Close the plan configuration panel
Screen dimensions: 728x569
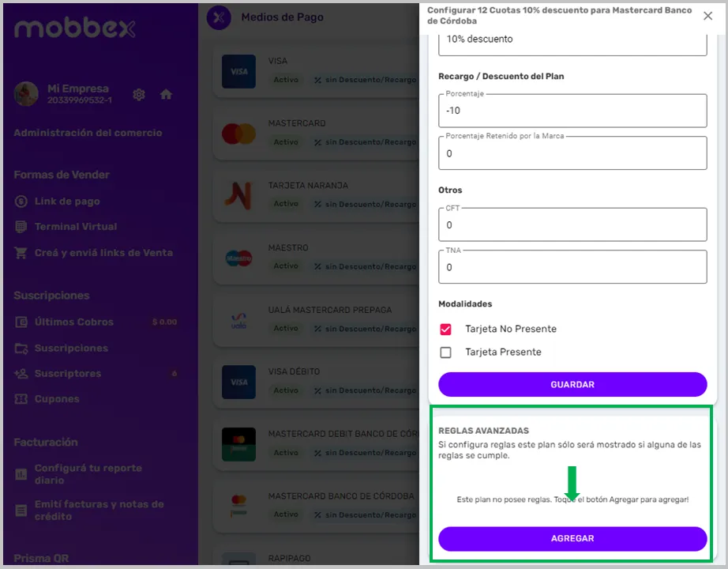[x=707, y=16]
